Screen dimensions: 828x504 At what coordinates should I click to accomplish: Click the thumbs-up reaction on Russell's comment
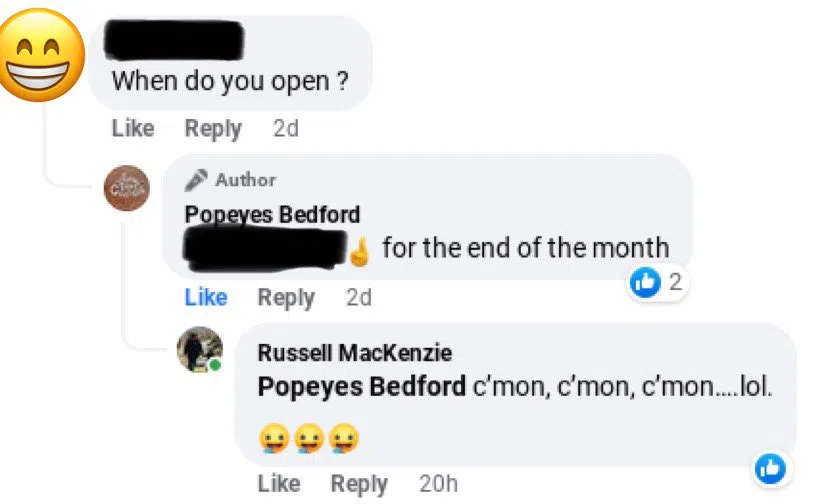pyautogui.click(x=769, y=467)
